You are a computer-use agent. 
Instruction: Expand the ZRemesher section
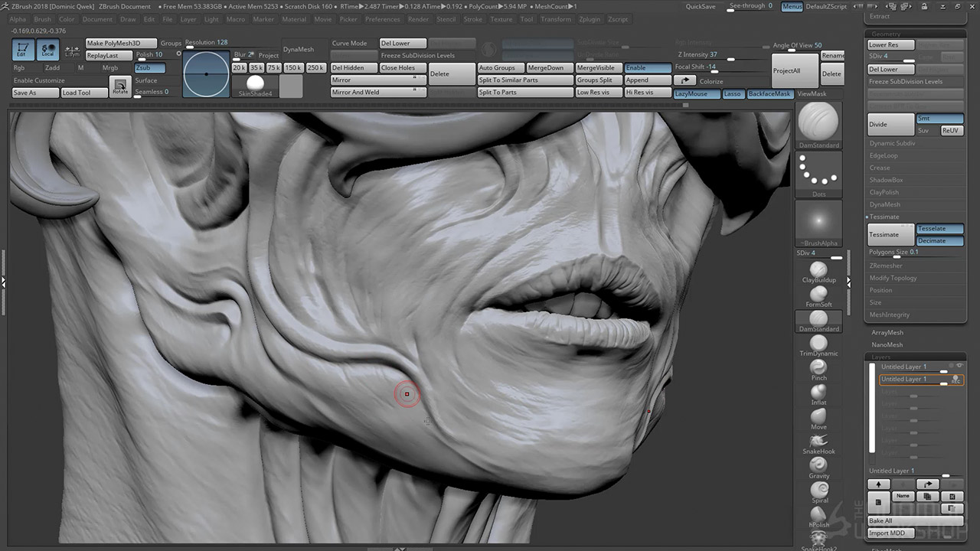click(x=886, y=266)
